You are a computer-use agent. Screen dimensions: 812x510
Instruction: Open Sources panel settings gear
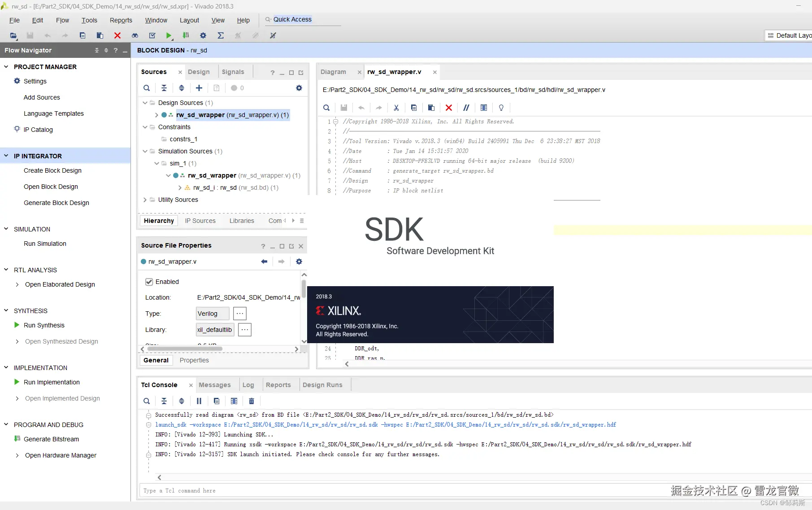point(299,88)
